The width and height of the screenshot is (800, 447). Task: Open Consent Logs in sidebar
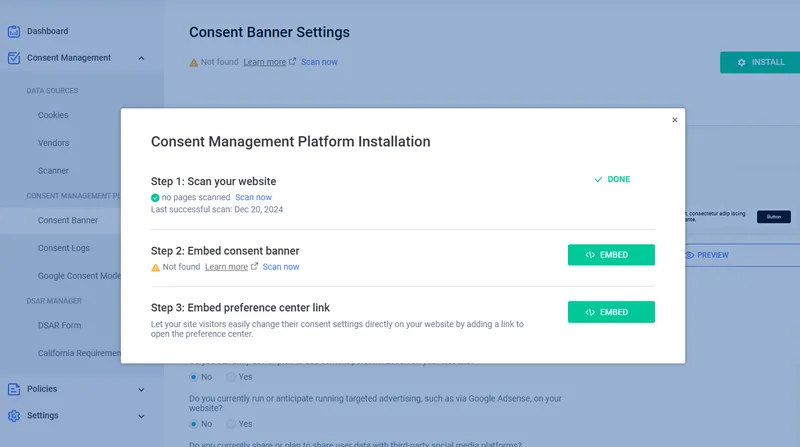point(64,248)
